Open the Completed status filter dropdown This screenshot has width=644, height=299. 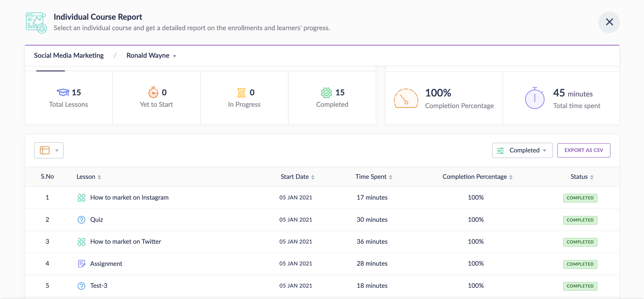pyautogui.click(x=522, y=150)
